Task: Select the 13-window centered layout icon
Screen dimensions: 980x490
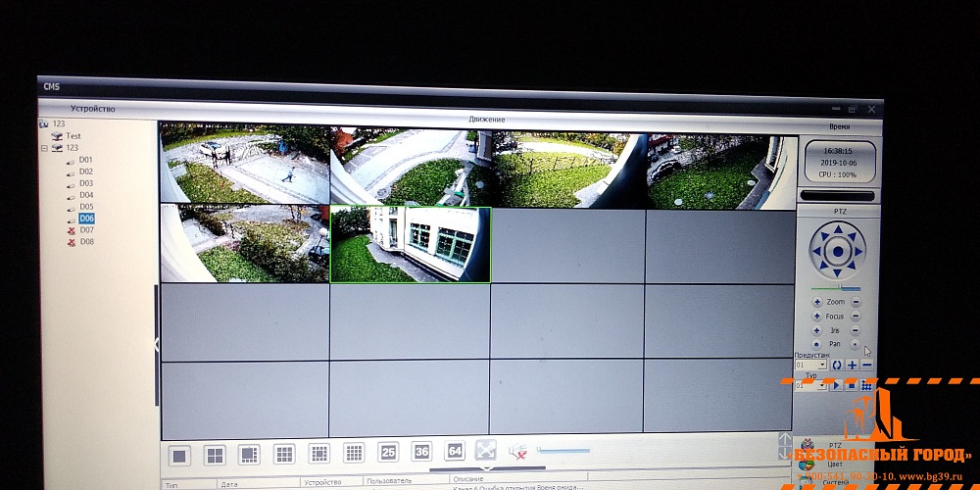Action: click(x=319, y=453)
